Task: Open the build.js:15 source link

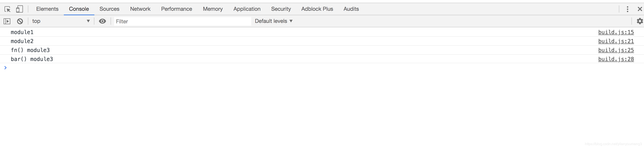Action: (616, 32)
